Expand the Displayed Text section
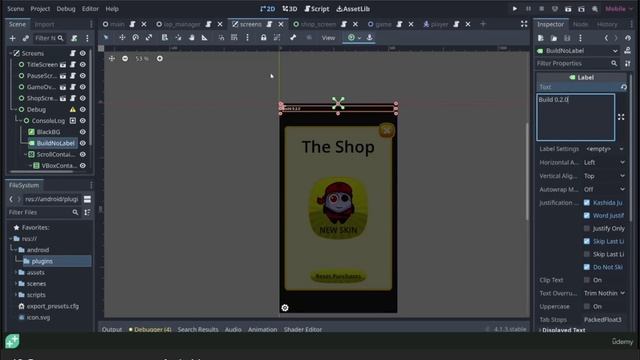Image resolution: width=640 pixels, height=360 pixels. click(564, 330)
